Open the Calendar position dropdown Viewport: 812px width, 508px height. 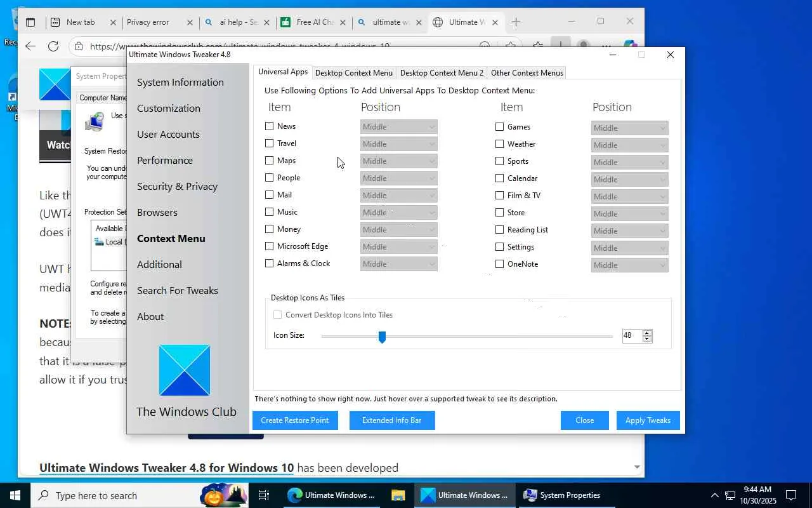629,180
